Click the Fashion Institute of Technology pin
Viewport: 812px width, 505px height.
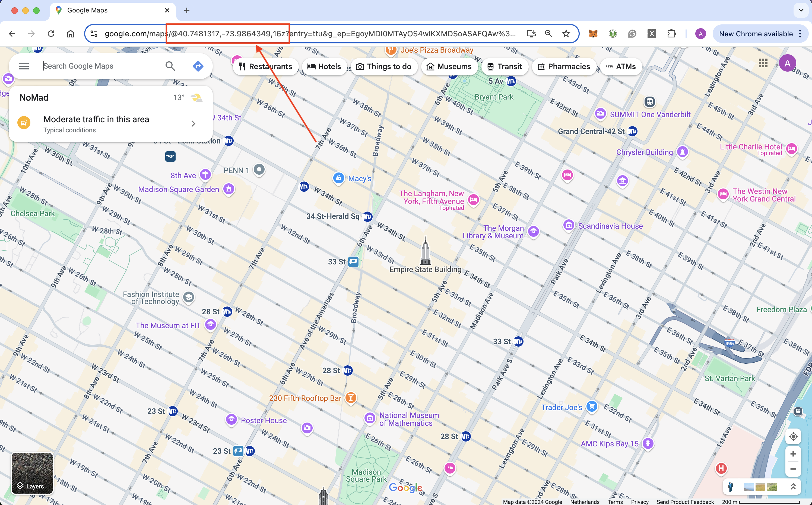coord(189,297)
